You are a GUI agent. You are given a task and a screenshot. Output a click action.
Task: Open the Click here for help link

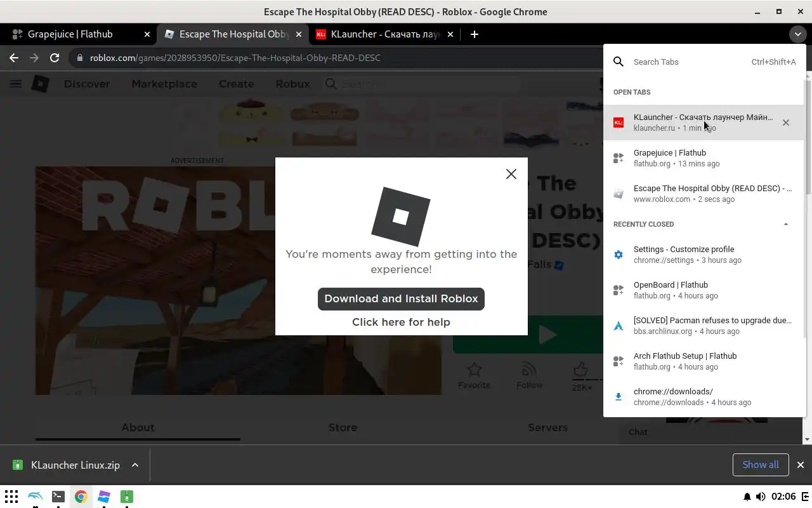(401, 322)
